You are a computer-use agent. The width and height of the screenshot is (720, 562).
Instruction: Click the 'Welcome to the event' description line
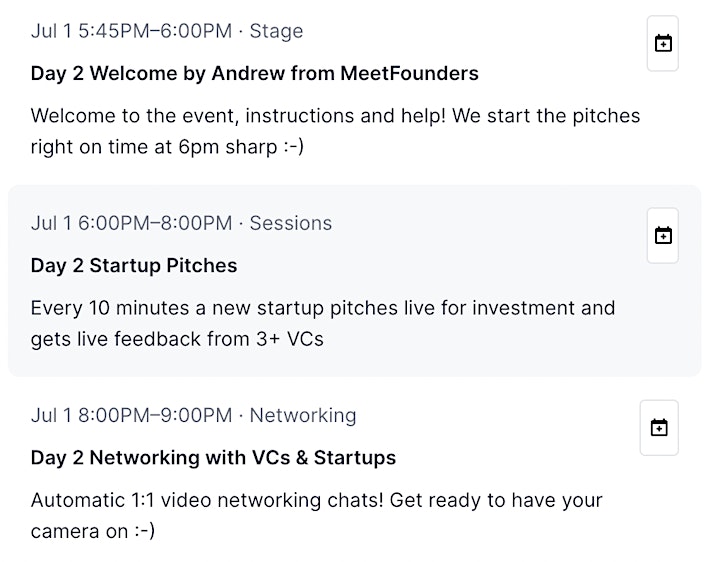pyautogui.click(x=335, y=116)
